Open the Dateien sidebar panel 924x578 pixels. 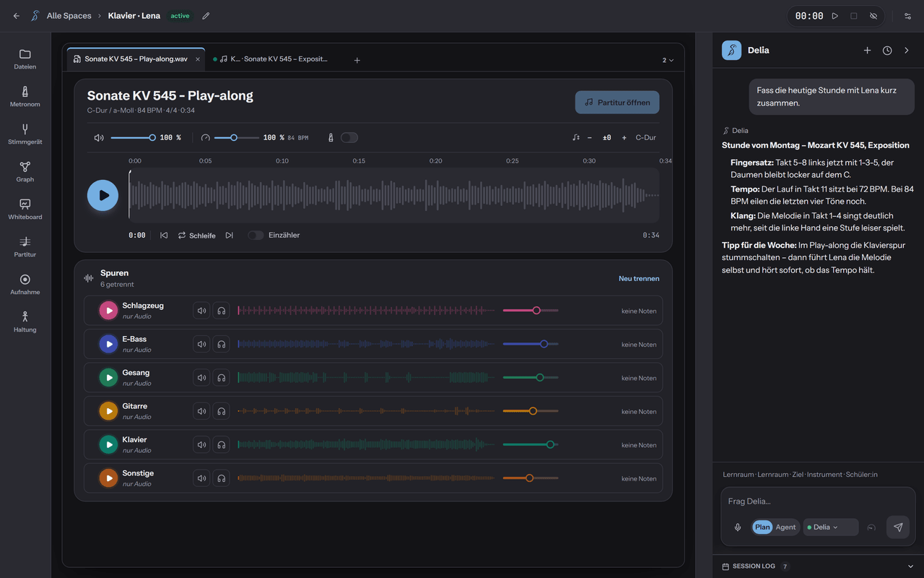click(25, 59)
